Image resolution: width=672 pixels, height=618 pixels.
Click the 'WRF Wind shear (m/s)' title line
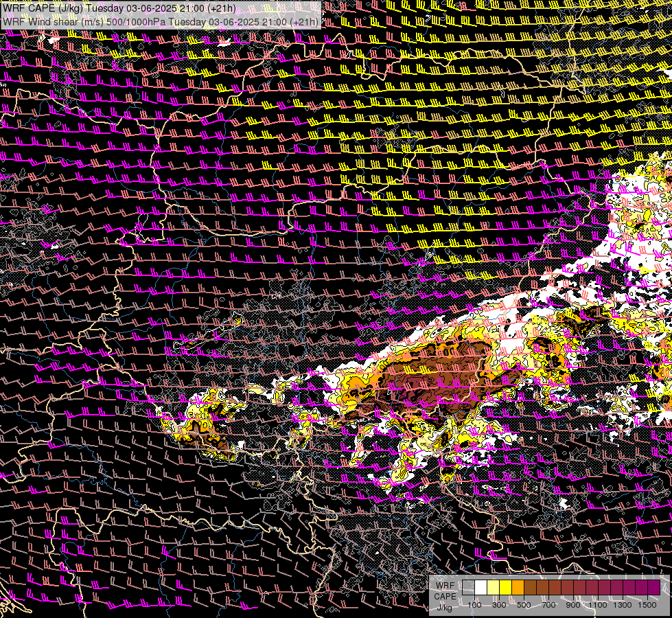pyautogui.click(x=161, y=22)
